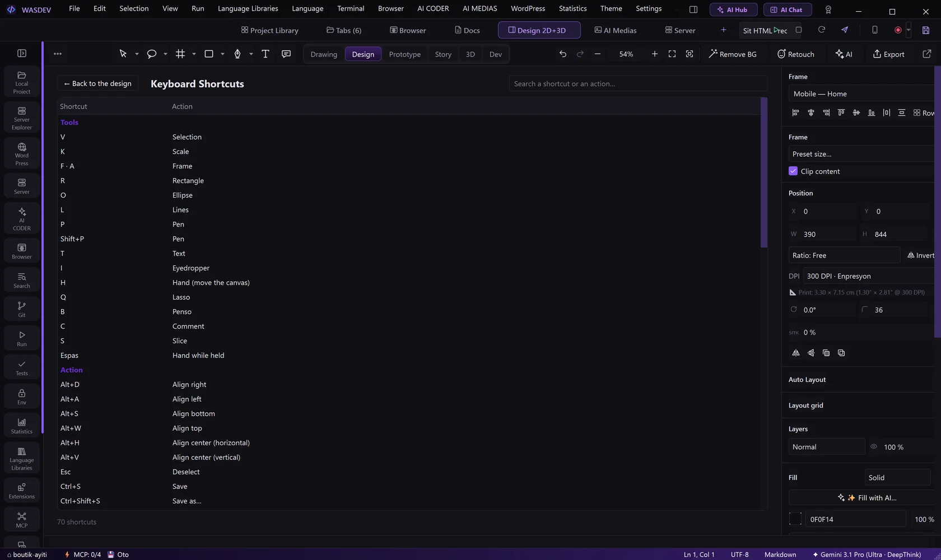Click the fullscreen fit icon

(x=672, y=54)
